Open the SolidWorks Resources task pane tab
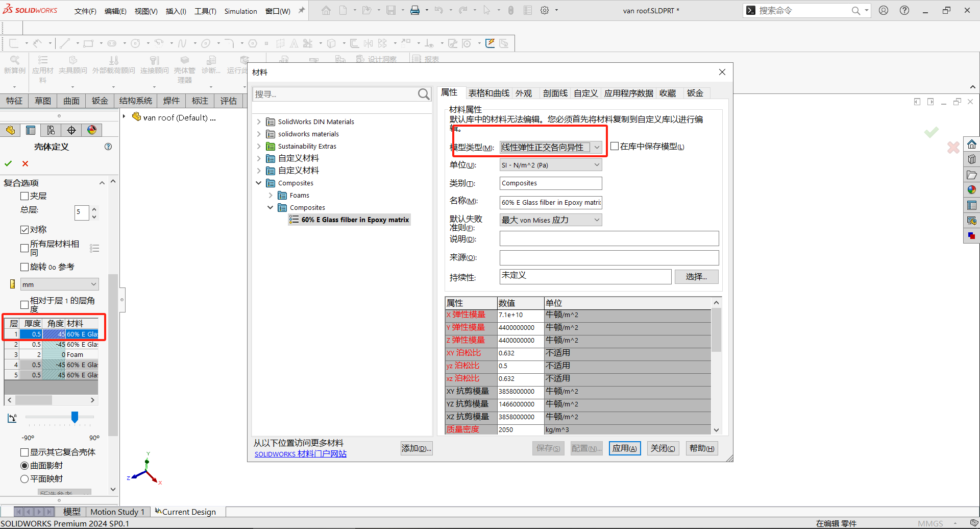980x529 pixels. click(972, 144)
